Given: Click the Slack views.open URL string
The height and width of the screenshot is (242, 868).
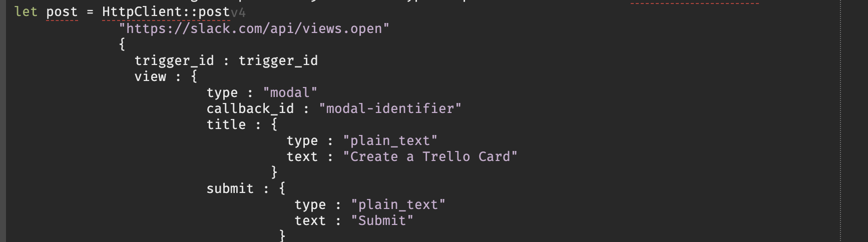Looking at the screenshot, I should click(x=254, y=28).
